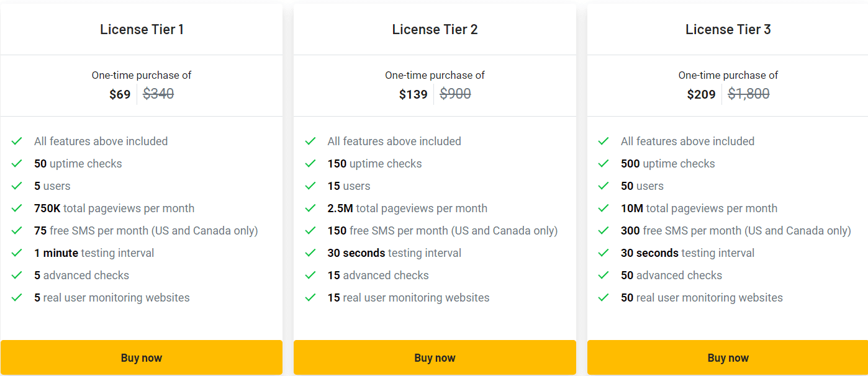The image size is (868, 376).
Task: Click the checkmark for 1 minute testing interval
Action: [x=17, y=253]
